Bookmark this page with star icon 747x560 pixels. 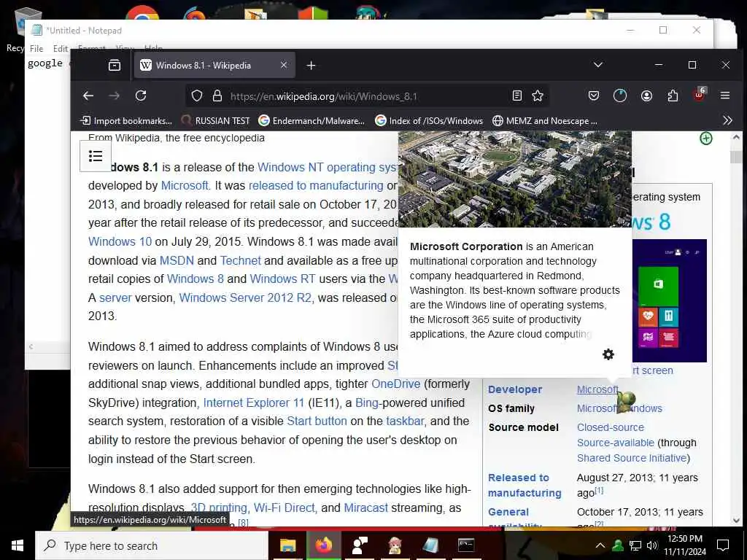pos(538,96)
